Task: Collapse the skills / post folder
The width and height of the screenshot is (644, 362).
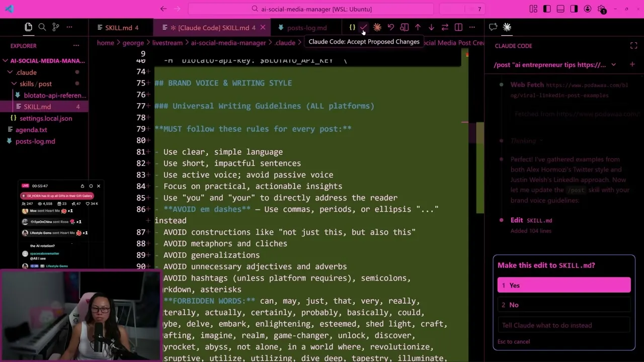Action: tap(15, 84)
